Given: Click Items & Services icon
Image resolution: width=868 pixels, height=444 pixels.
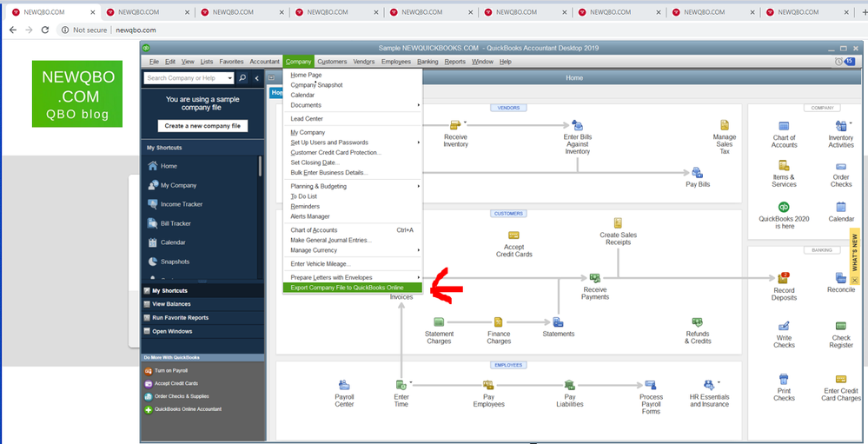Looking at the screenshot, I should [784, 166].
